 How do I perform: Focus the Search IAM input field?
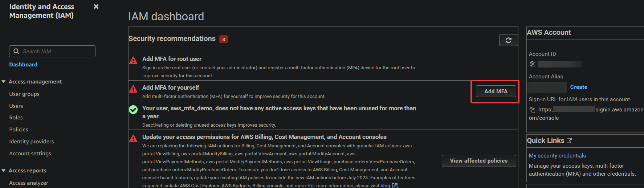click(x=52, y=51)
